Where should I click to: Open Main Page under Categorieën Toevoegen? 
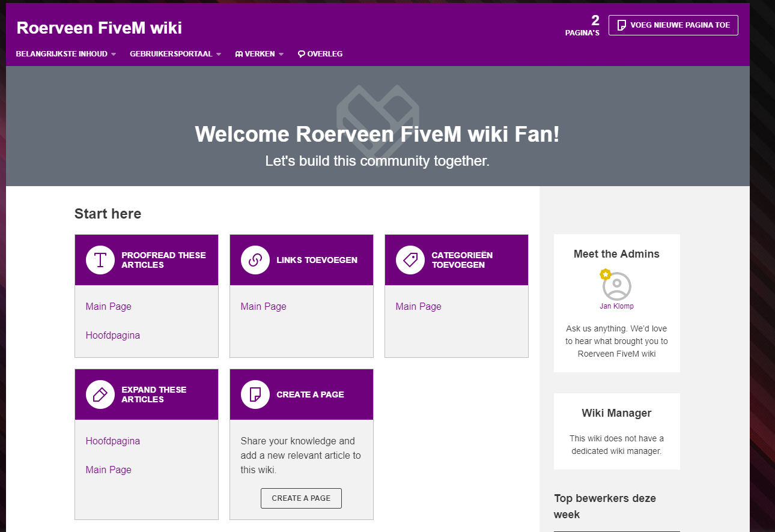(419, 307)
